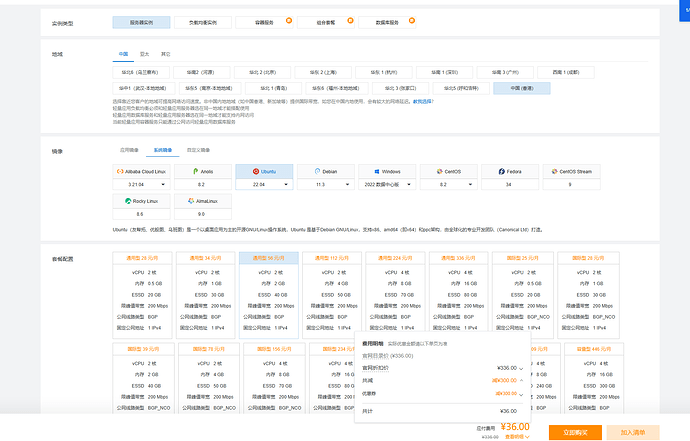Open the Ubuntu 22.04 version dropdown
690x441 pixels.
coord(264,184)
